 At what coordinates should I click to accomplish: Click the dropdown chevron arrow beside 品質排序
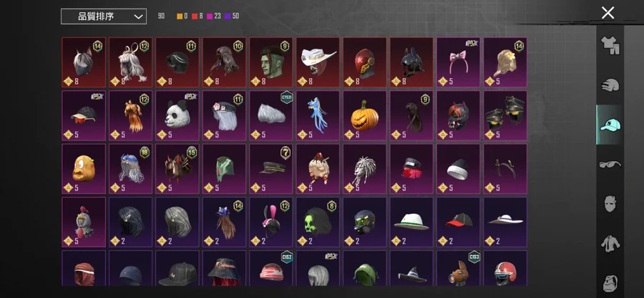138,17
